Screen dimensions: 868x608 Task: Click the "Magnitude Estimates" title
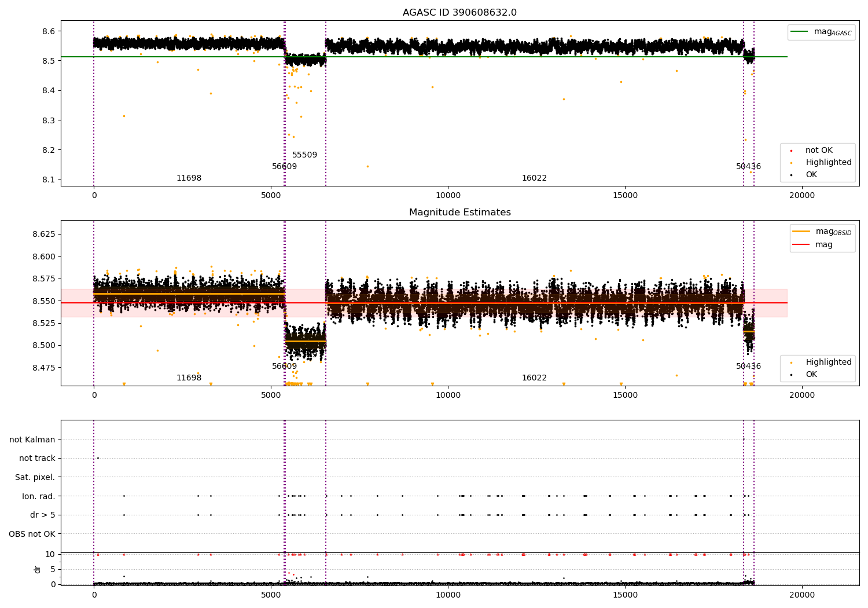pyautogui.click(x=459, y=212)
